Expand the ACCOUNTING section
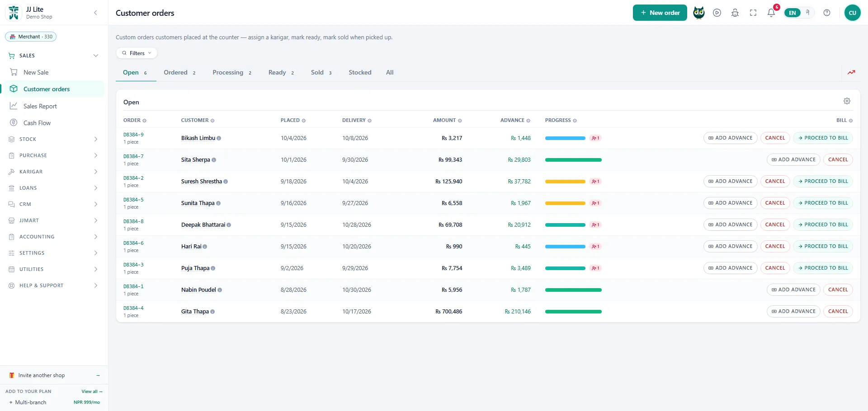This screenshot has width=868, height=411. (54, 237)
